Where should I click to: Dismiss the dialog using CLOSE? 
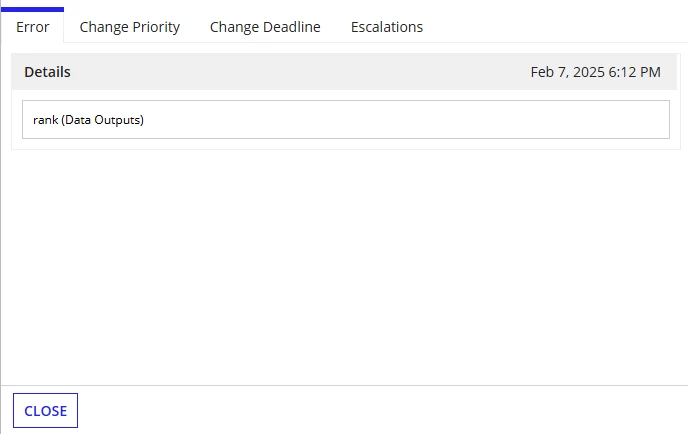[45, 411]
